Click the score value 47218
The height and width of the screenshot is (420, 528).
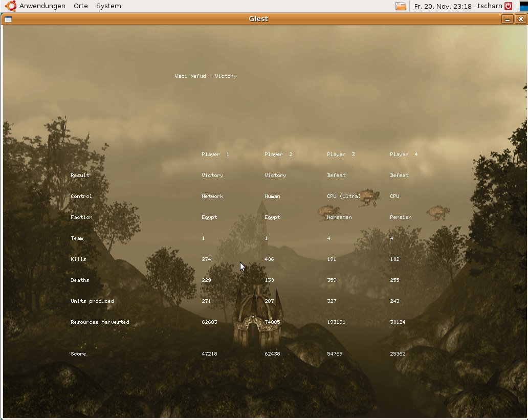coord(209,353)
